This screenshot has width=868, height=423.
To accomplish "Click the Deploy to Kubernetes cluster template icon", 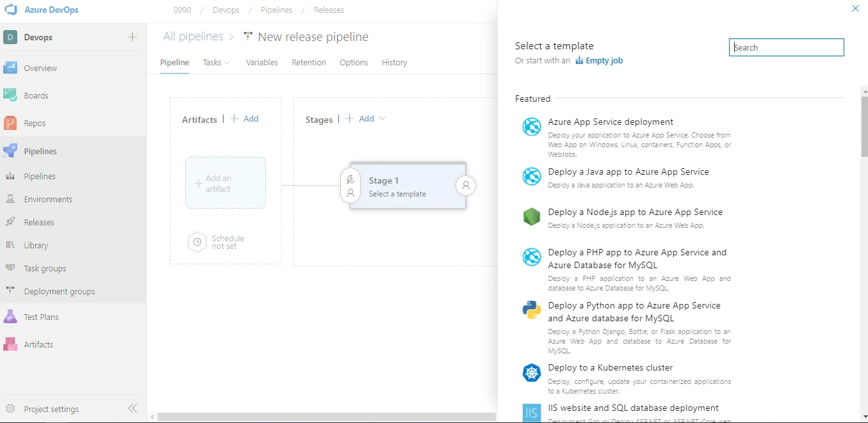I will coord(531,372).
